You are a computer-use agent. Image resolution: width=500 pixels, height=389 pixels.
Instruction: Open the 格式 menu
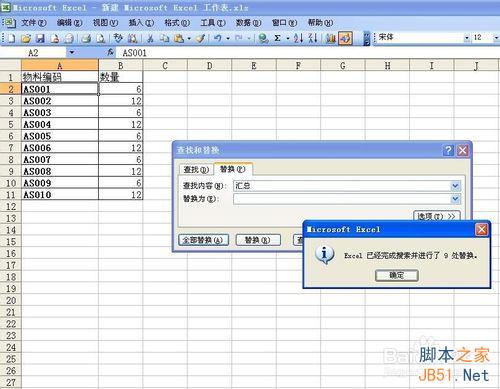177,23
